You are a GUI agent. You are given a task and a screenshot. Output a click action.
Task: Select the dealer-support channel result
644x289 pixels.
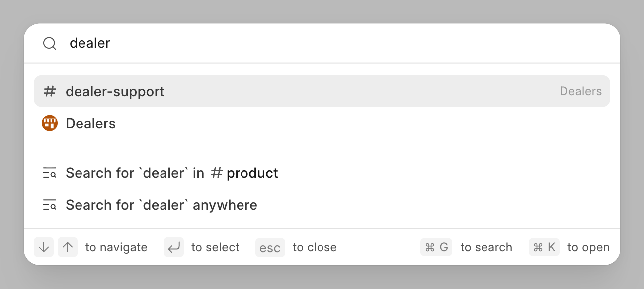point(322,91)
